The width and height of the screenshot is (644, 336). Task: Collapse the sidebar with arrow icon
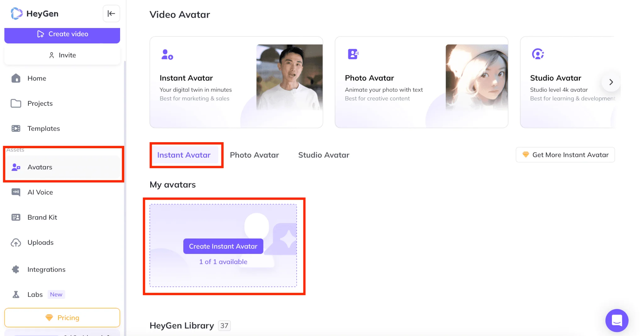pyautogui.click(x=111, y=14)
